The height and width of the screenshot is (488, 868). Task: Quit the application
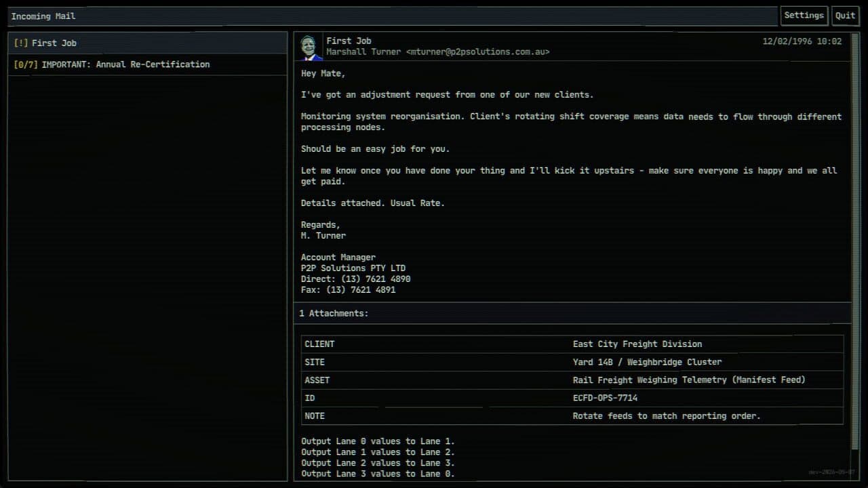tap(845, 16)
